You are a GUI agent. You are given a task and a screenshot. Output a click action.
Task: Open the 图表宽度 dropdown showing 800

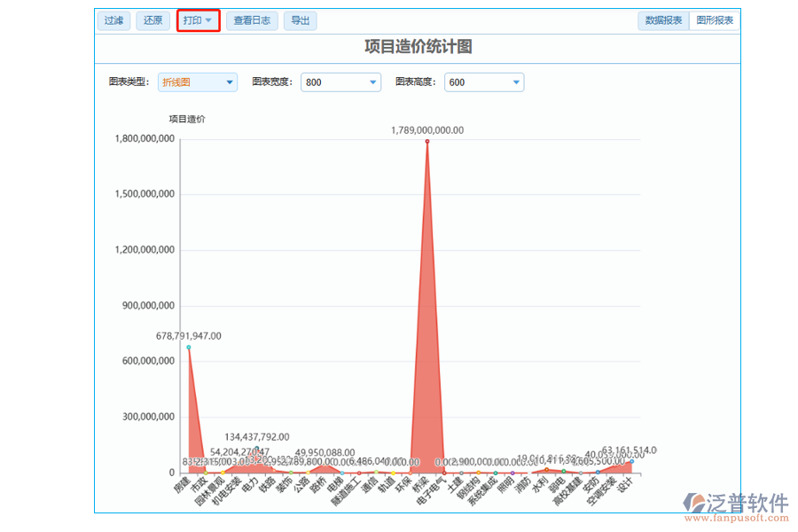coord(340,82)
